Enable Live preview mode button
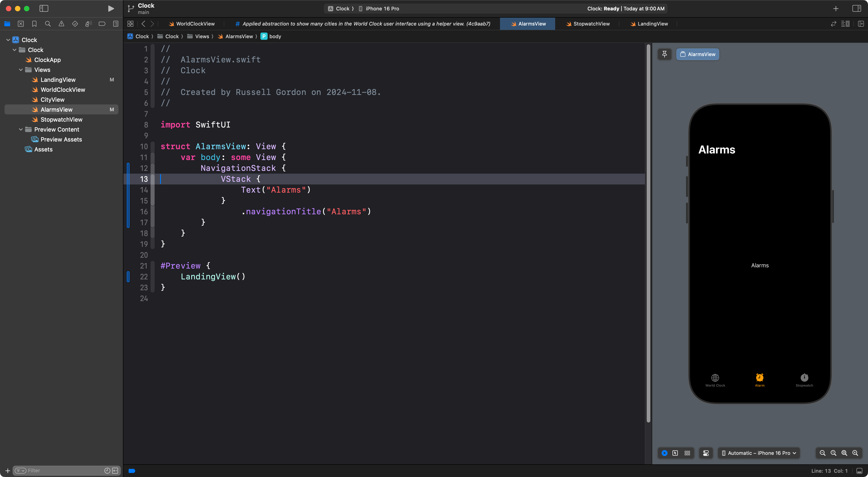Viewport: 868px width, 477px height. pos(665,453)
